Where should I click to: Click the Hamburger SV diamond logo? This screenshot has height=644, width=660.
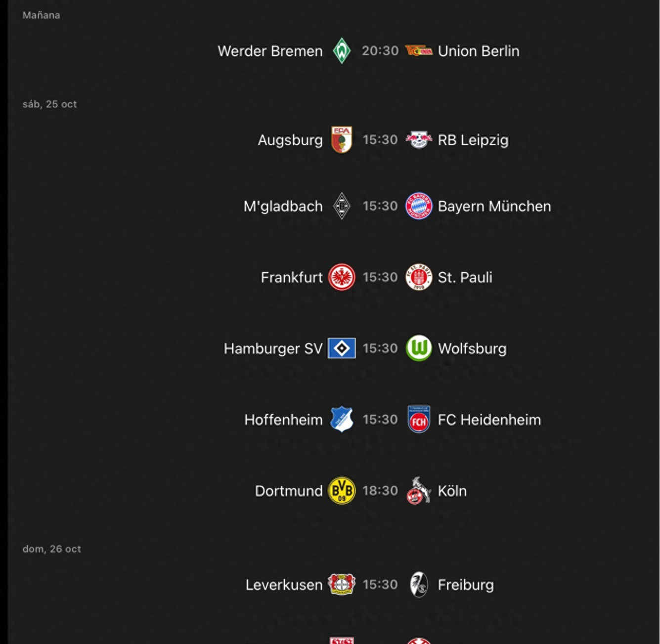[342, 348]
